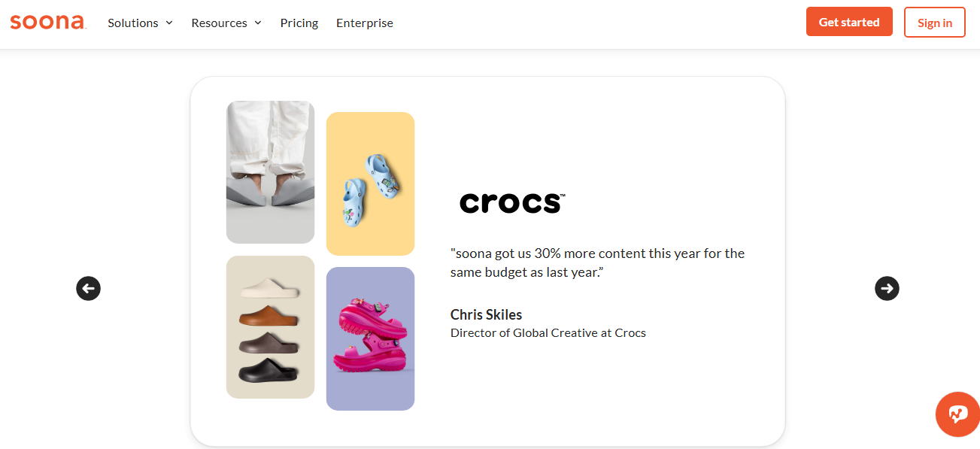Viewport: 980px width, 449px height.
Task: Expand the Resources chevron arrow
Action: (x=258, y=23)
